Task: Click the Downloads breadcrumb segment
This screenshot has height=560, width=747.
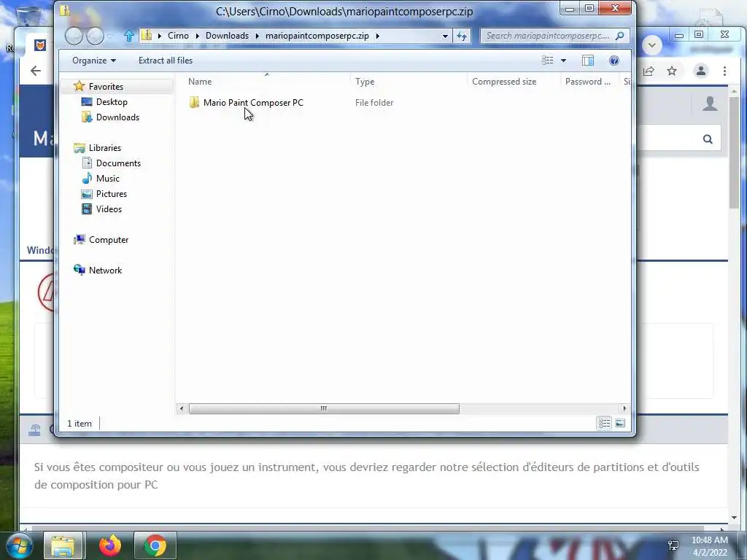Action: coord(227,36)
